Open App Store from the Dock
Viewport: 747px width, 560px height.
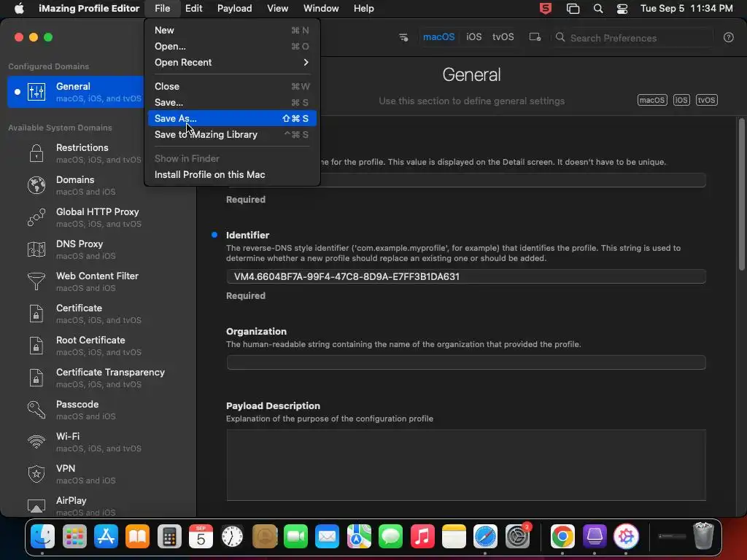pyautogui.click(x=106, y=537)
